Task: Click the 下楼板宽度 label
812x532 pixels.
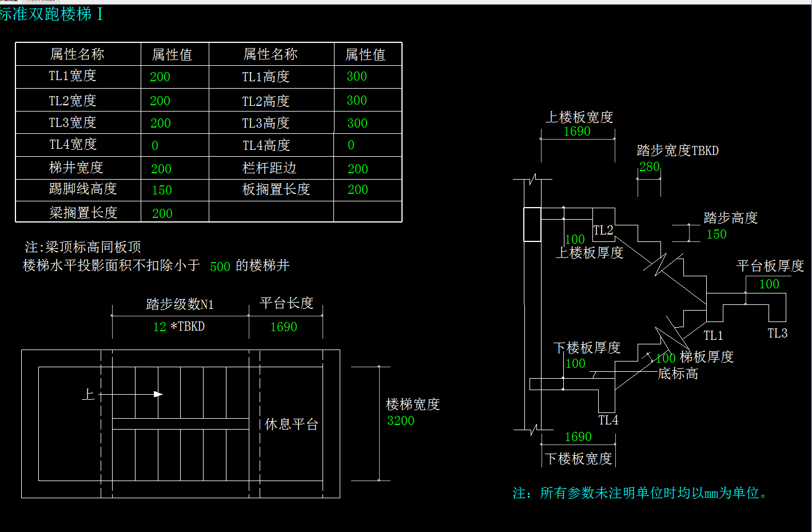Action: click(579, 459)
